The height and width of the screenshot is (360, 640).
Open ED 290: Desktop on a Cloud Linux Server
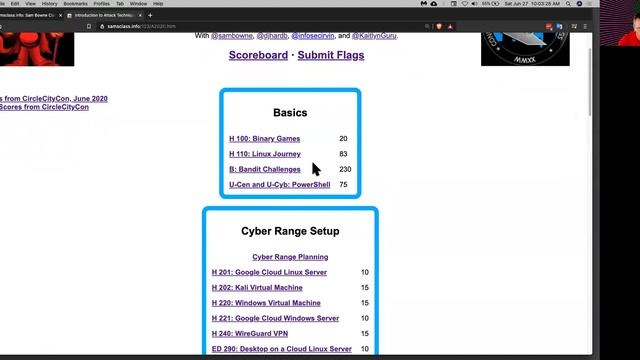click(282, 349)
